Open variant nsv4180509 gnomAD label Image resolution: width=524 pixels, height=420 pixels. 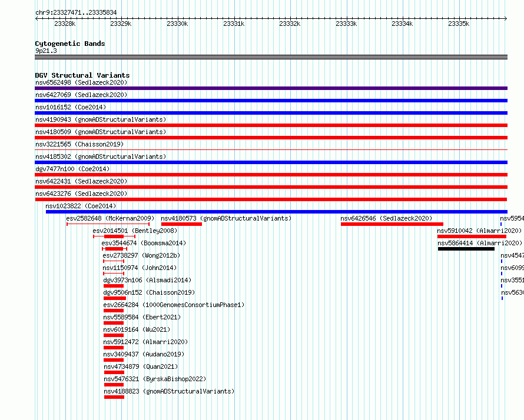click(101, 132)
